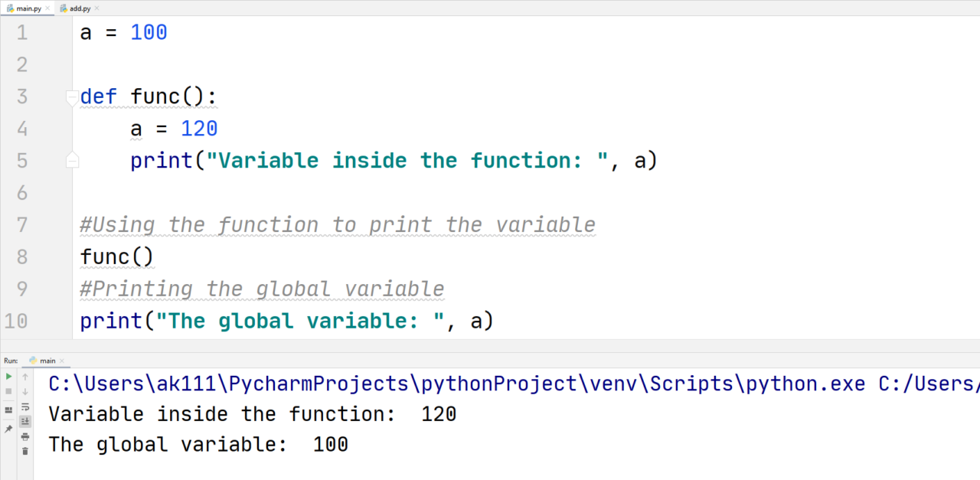This screenshot has width=980, height=480.
Task: Toggle Soft-Wrap in the Run console
Action: (x=25, y=407)
